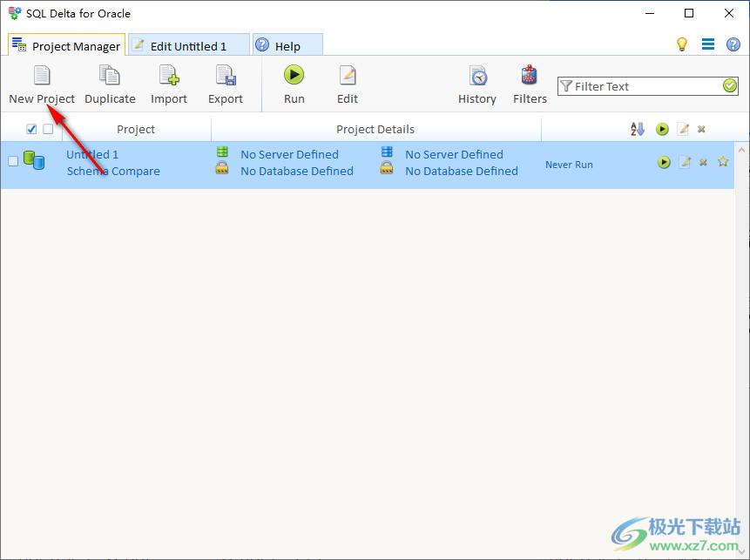Click the checked select-all checkbox in header
The height and width of the screenshot is (560, 750).
[31, 129]
